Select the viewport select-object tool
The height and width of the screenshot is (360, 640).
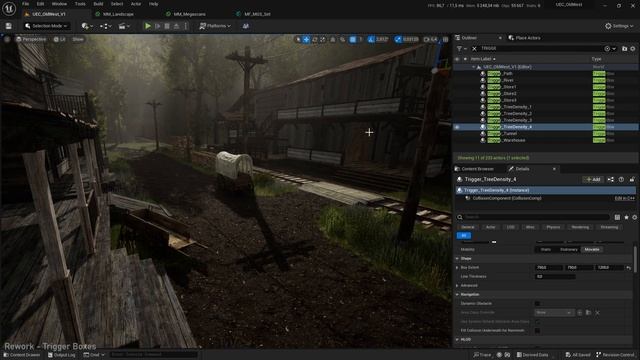tap(298, 39)
